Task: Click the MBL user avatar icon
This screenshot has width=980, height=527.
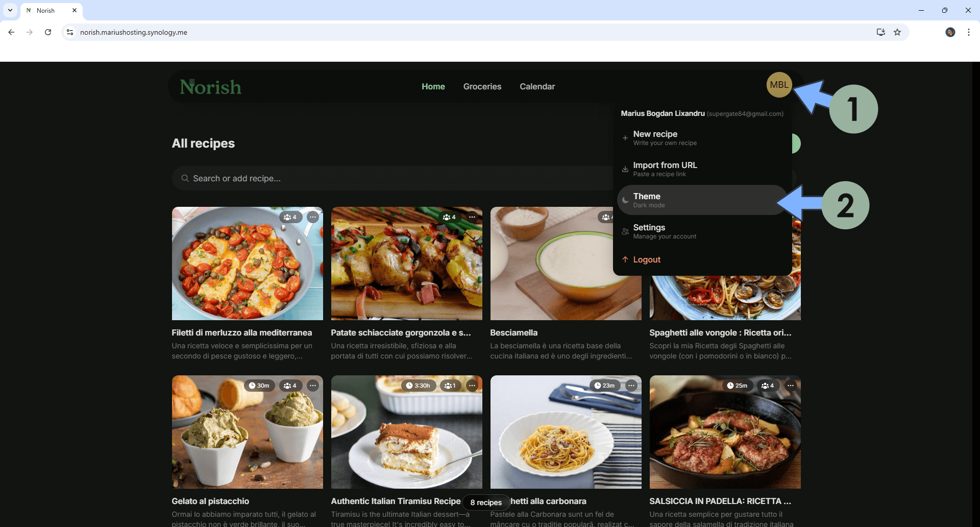Action: (x=778, y=85)
